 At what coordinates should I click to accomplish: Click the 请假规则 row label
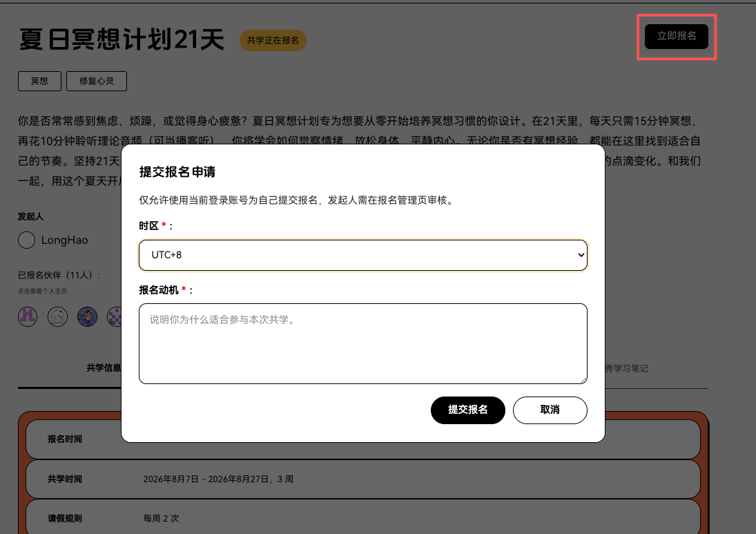point(65,519)
